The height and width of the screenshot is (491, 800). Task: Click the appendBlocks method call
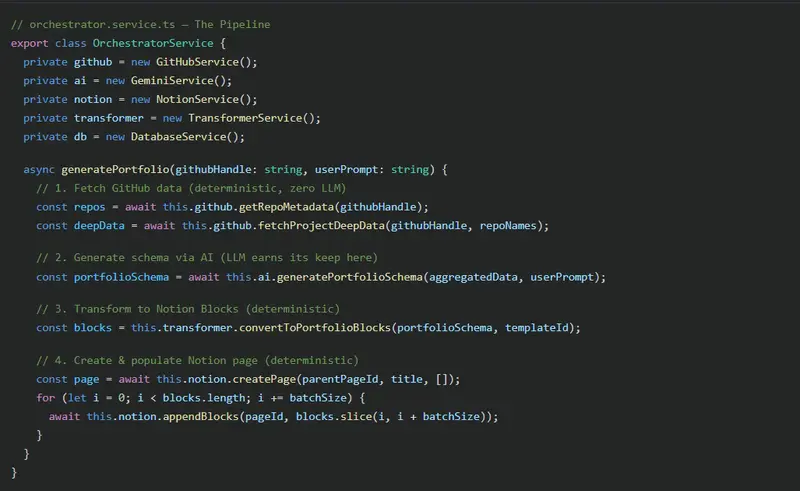click(201, 416)
